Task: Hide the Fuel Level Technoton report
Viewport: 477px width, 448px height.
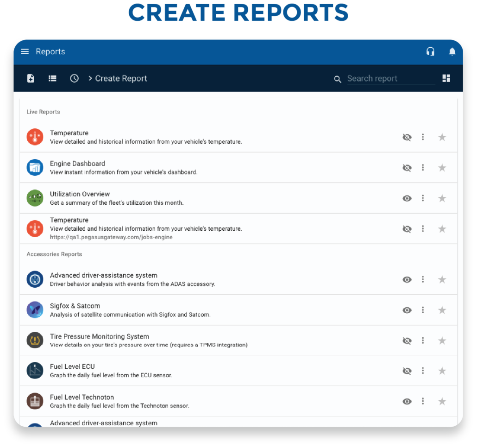Action: click(x=407, y=401)
